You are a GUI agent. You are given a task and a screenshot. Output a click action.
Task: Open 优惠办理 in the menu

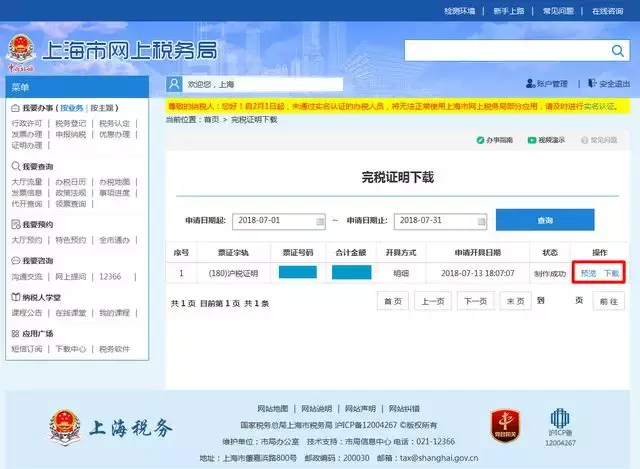coord(114,134)
